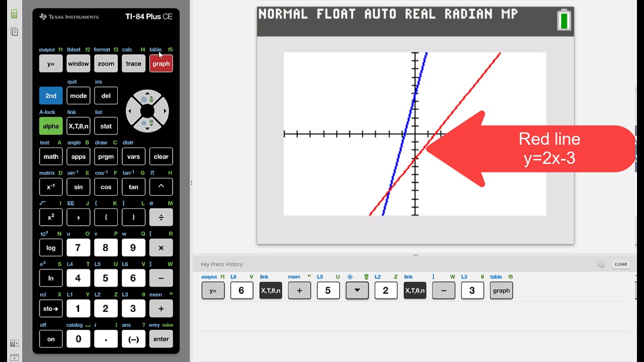Open the stat key
The width and height of the screenshot is (644, 362).
[x=106, y=126]
